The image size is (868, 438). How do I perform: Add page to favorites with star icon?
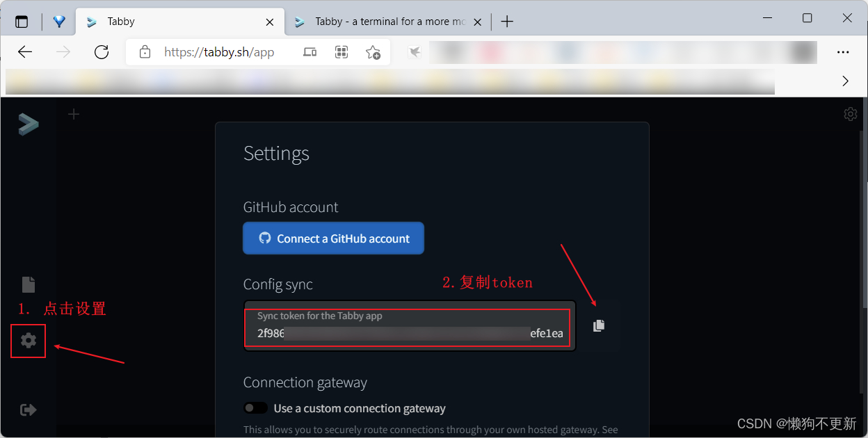[373, 52]
